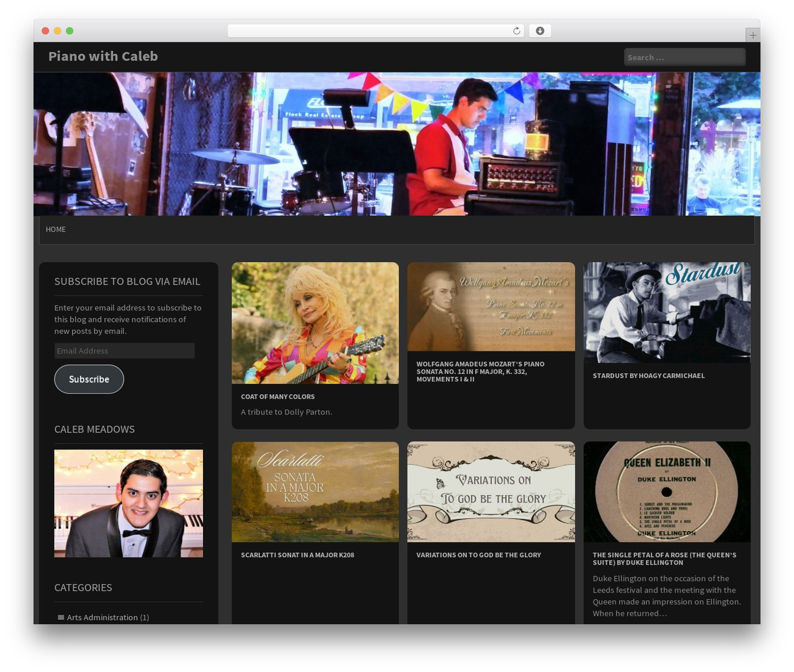Open the Coat of Many Colors post title
794x672 pixels.
pos(277,397)
